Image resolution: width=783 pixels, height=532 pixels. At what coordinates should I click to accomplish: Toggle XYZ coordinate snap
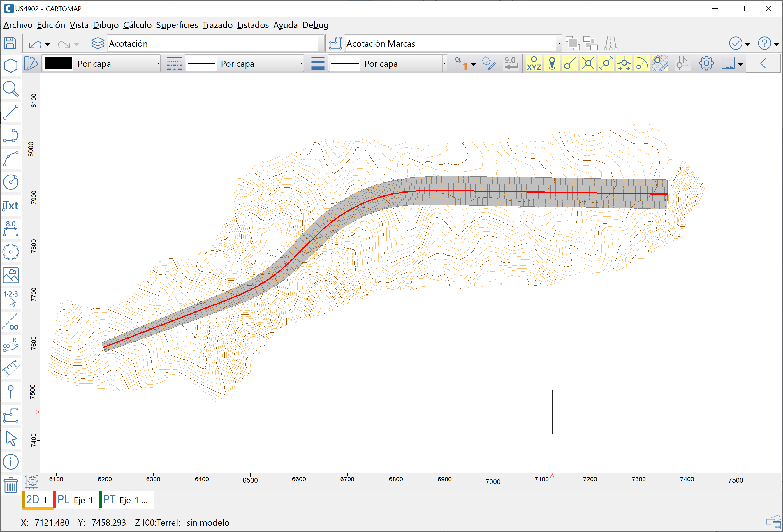click(x=534, y=63)
